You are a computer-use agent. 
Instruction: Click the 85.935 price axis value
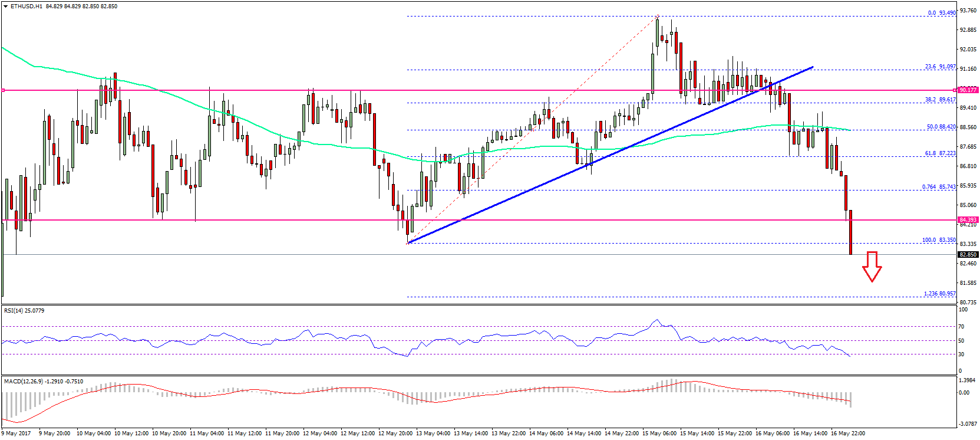pos(968,186)
